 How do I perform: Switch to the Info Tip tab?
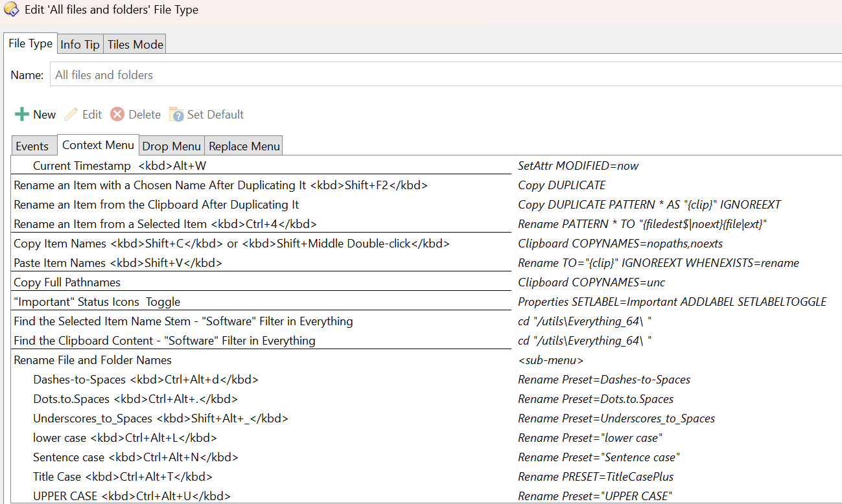click(x=79, y=44)
